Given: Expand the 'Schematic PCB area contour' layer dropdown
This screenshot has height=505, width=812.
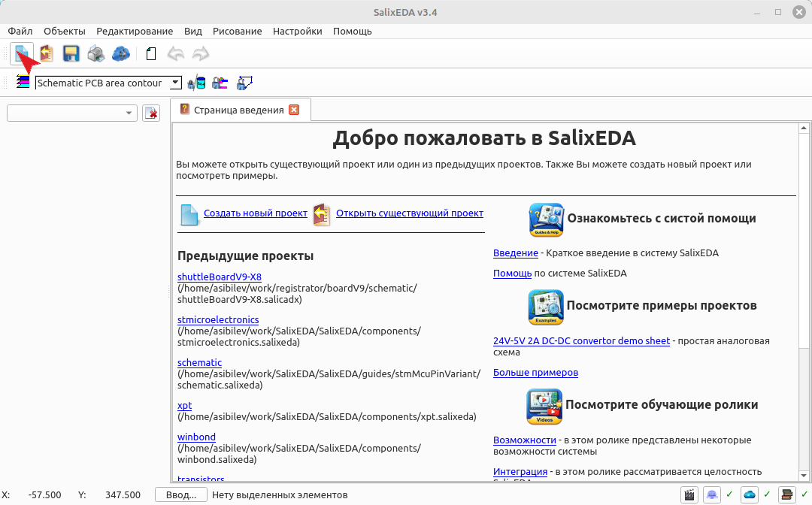Looking at the screenshot, I should [175, 83].
